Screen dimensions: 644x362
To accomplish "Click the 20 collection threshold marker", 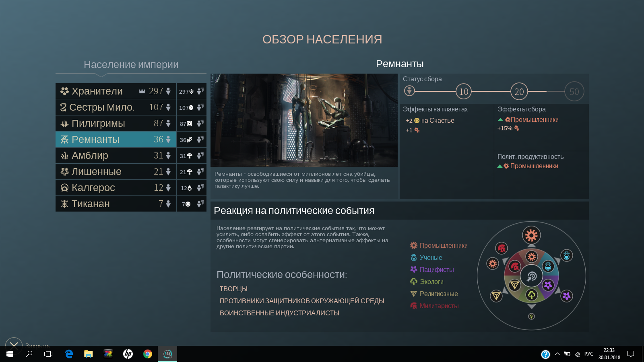I will coord(519,92).
